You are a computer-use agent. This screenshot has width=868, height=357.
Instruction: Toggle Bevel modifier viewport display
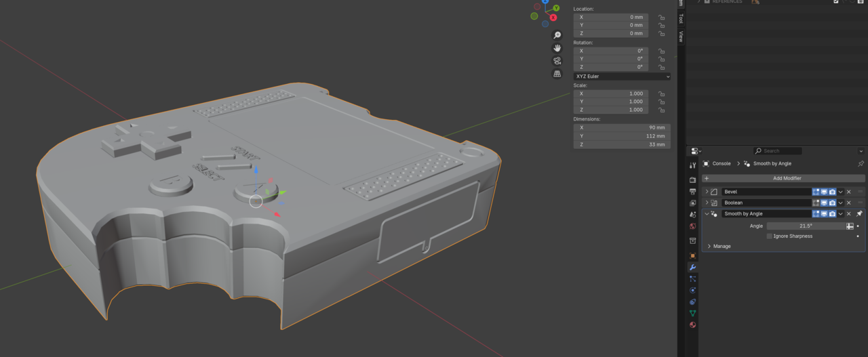tap(825, 192)
